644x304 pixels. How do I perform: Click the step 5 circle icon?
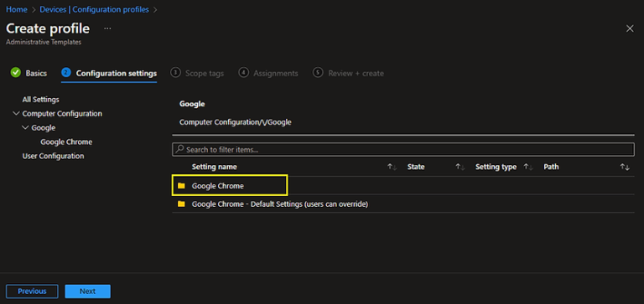pyautogui.click(x=318, y=73)
